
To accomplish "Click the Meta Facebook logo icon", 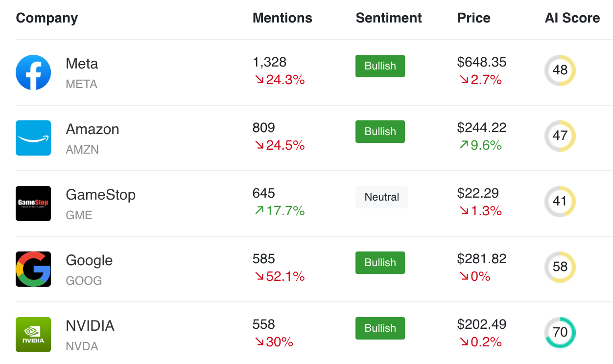I will coord(33,72).
